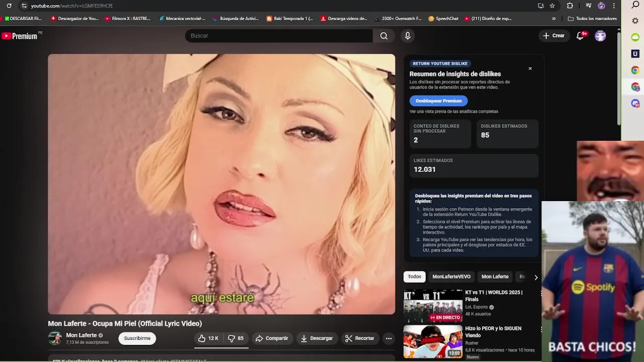The height and width of the screenshot is (362, 644).
Task: Open the side panel search icon
Action: (635, 6)
